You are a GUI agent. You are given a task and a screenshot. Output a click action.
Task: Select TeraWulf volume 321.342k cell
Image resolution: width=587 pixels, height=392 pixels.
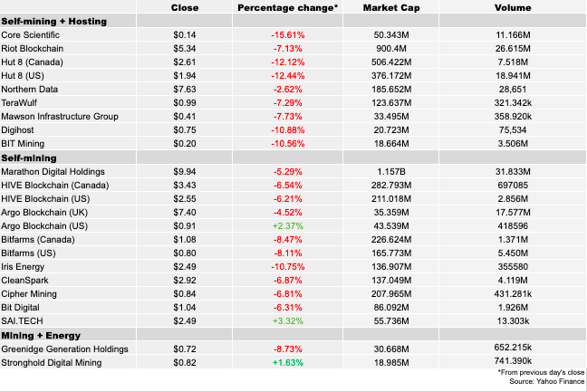tap(513, 103)
